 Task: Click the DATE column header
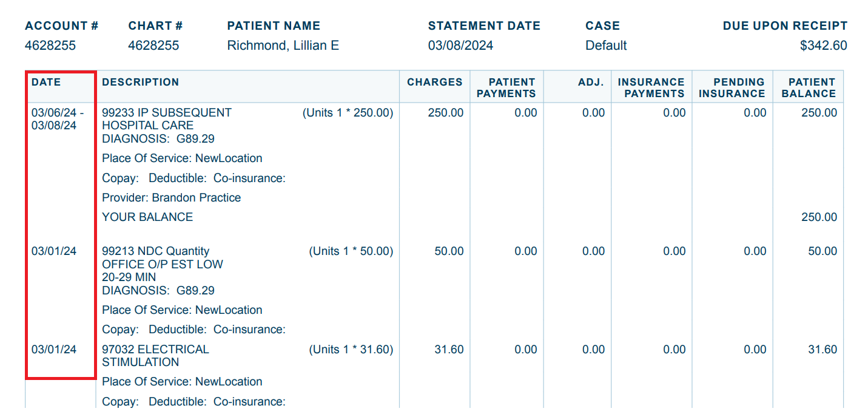(x=46, y=82)
